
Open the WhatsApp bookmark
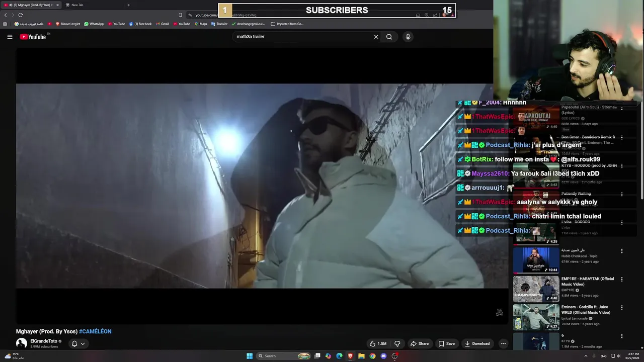point(94,24)
